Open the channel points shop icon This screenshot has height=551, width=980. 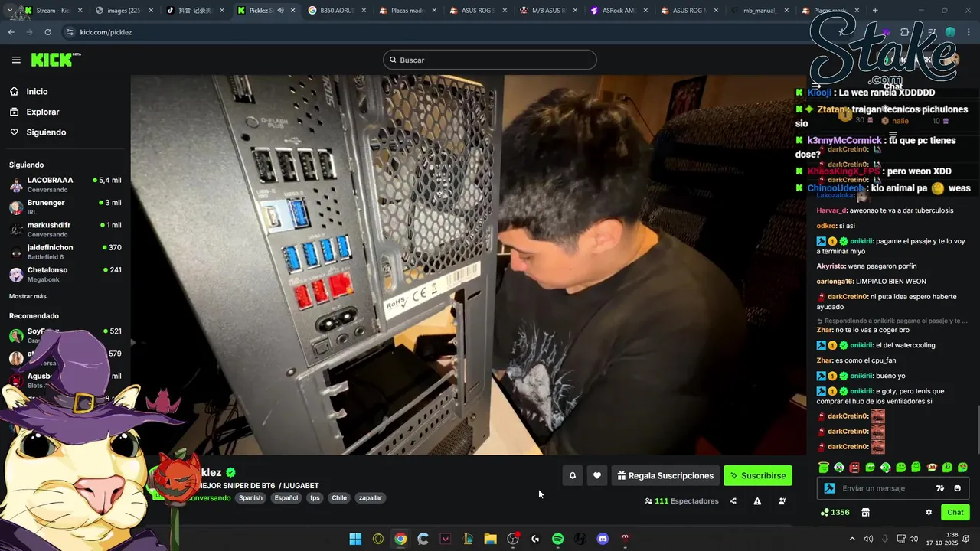866,512
